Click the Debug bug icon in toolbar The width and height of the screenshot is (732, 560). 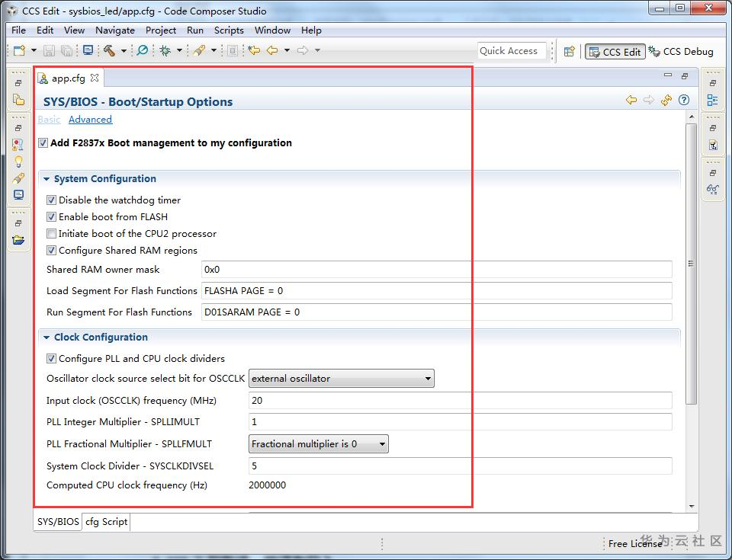click(x=165, y=51)
